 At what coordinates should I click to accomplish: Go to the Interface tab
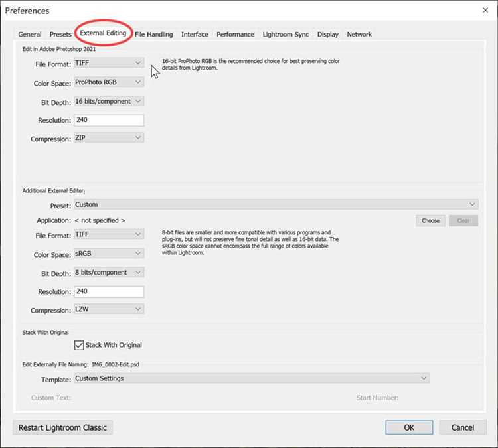pyautogui.click(x=195, y=35)
